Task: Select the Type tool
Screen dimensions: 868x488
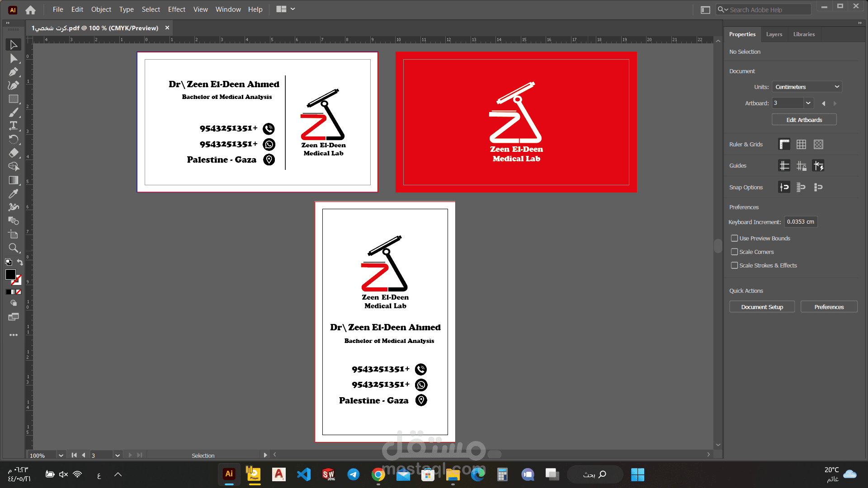Action: 14,126
